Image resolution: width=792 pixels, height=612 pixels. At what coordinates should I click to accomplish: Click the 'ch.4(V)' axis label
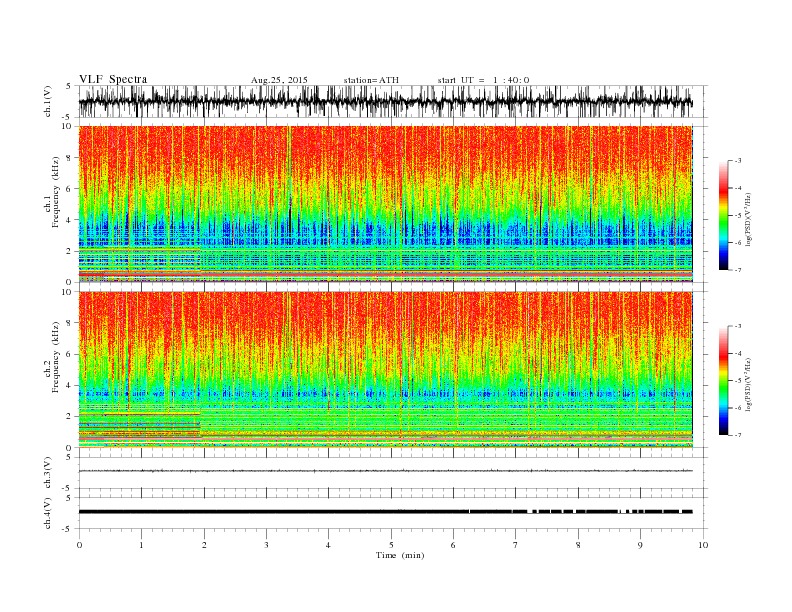click(x=48, y=513)
